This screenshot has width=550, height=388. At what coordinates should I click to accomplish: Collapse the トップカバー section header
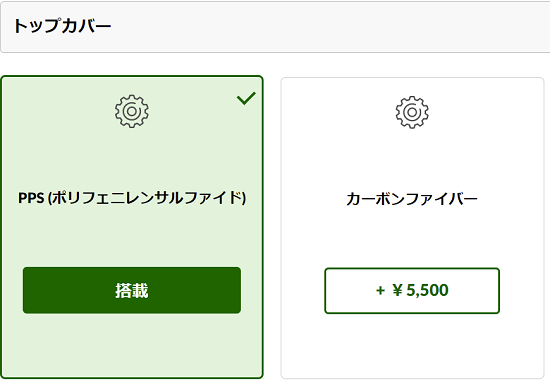tap(275, 27)
